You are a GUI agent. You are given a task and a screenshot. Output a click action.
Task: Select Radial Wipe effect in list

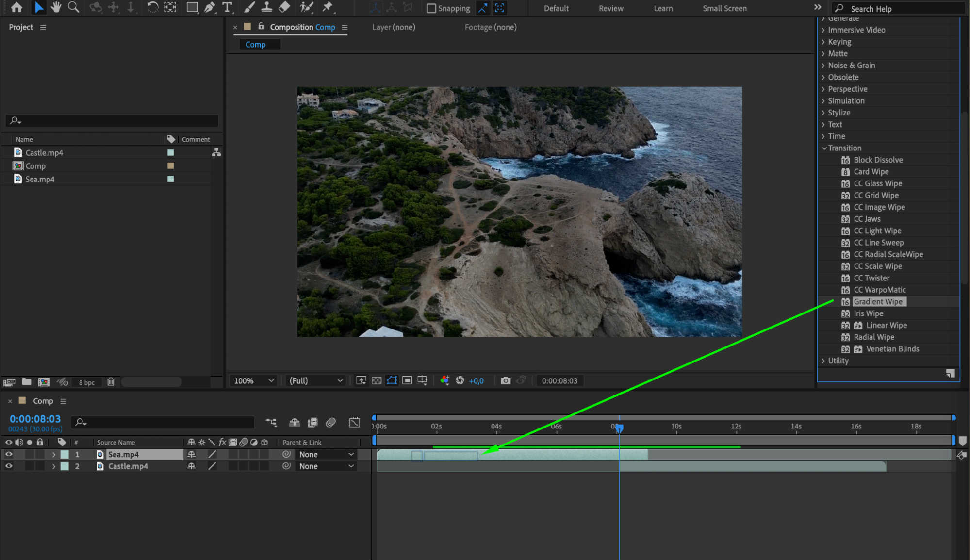[x=873, y=337]
